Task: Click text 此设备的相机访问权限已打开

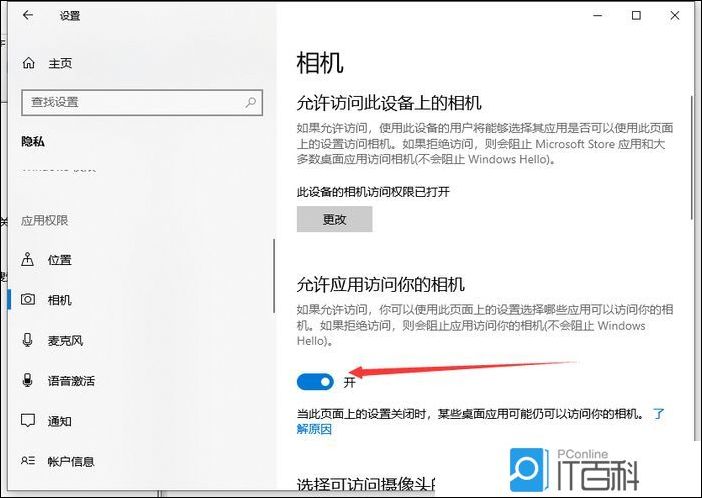Action: [373, 192]
